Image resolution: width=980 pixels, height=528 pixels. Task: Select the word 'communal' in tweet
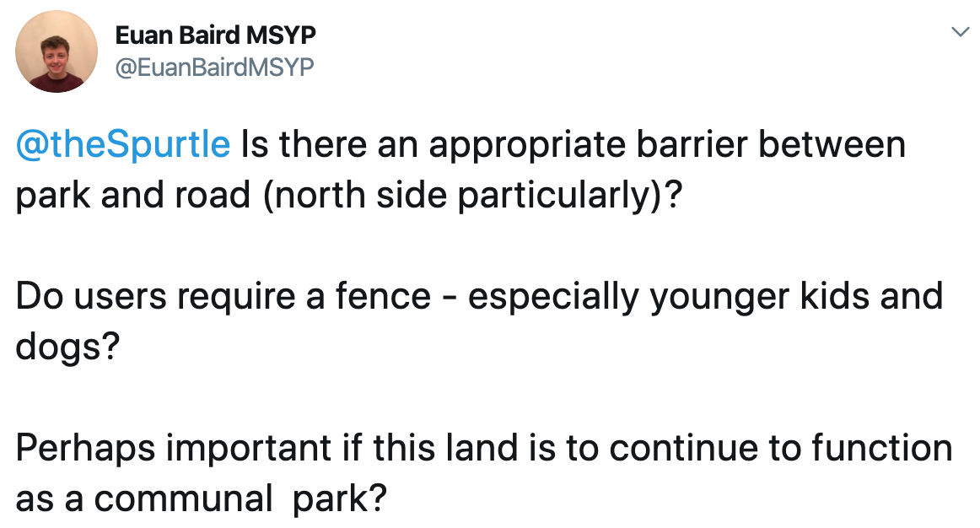(183, 499)
